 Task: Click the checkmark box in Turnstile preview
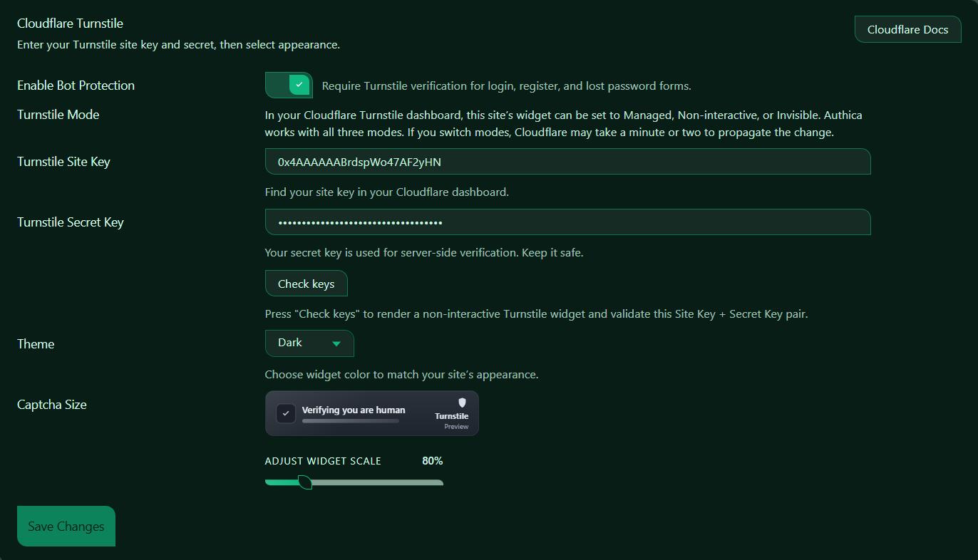(286, 413)
